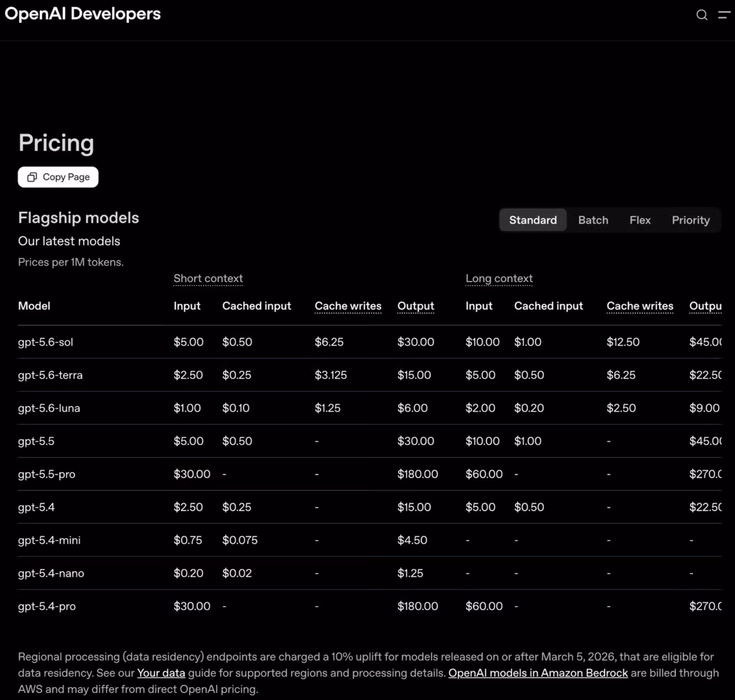Switch to the Batch pricing tab
Image resolution: width=735 pixels, height=700 pixels.
click(593, 220)
